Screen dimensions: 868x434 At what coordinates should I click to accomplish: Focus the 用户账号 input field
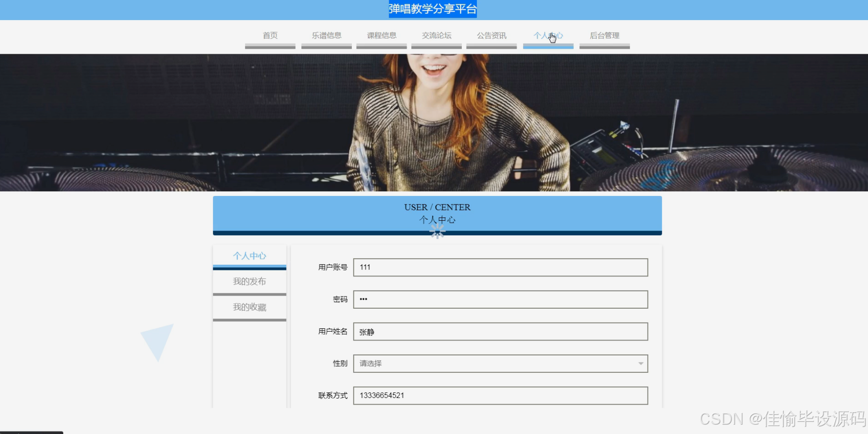pyautogui.click(x=500, y=268)
